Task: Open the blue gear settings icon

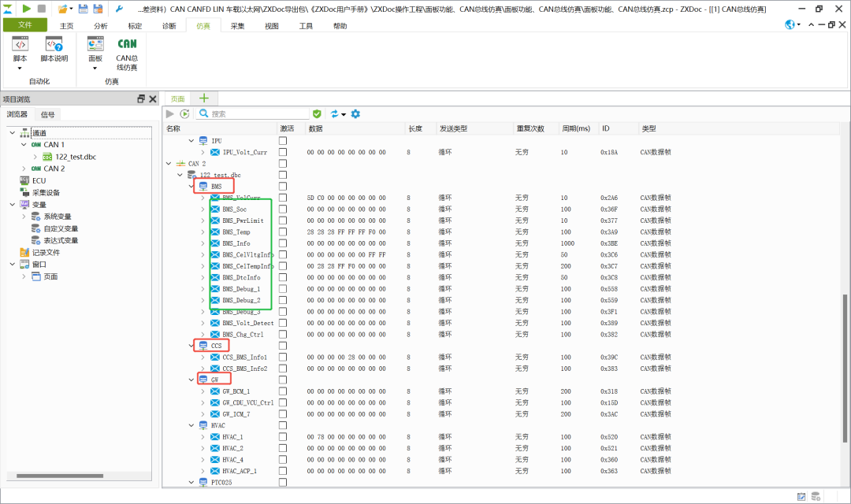Action: tap(355, 113)
